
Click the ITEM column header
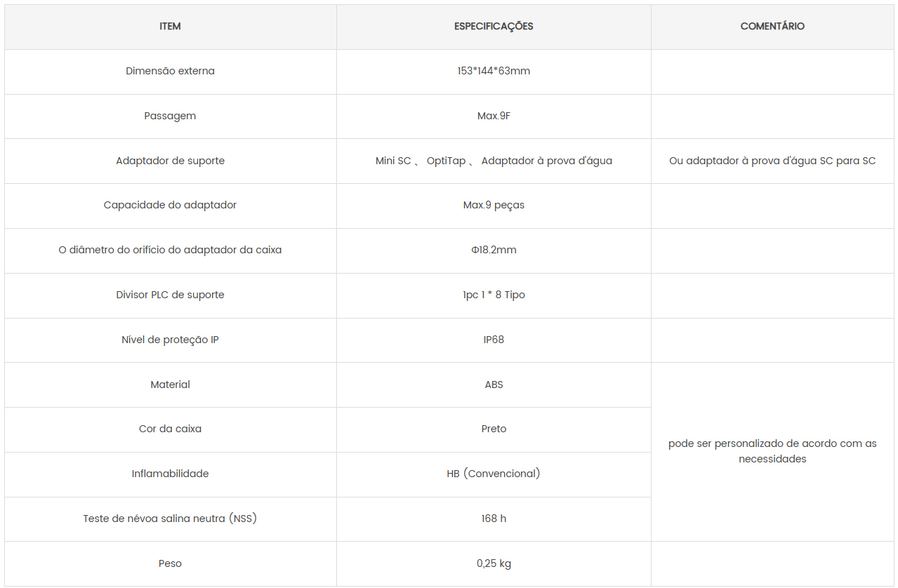point(171,27)
